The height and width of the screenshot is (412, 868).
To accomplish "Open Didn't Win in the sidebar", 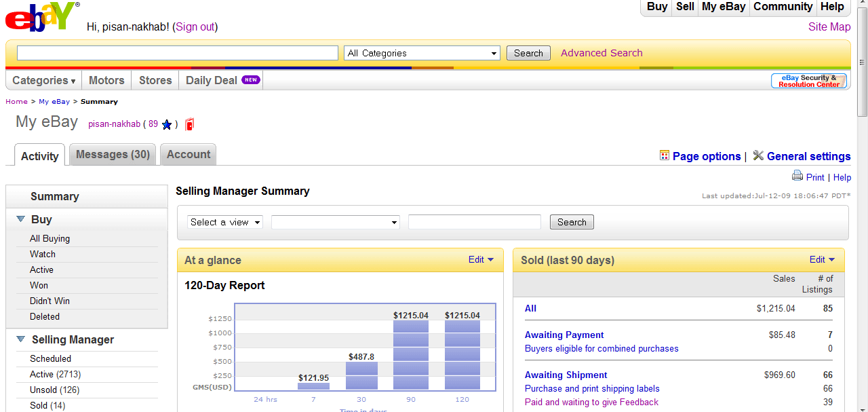I will click(50, 301).
